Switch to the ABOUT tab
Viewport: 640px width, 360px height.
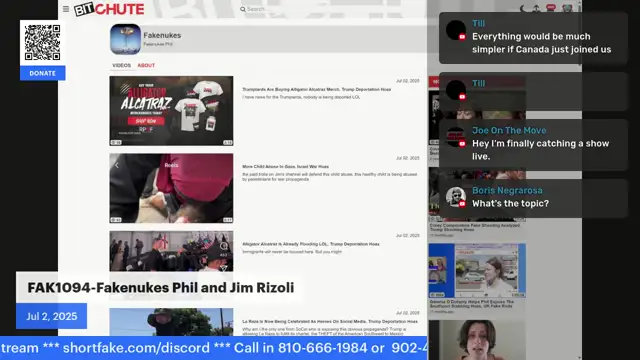click(x=146, y=65)
